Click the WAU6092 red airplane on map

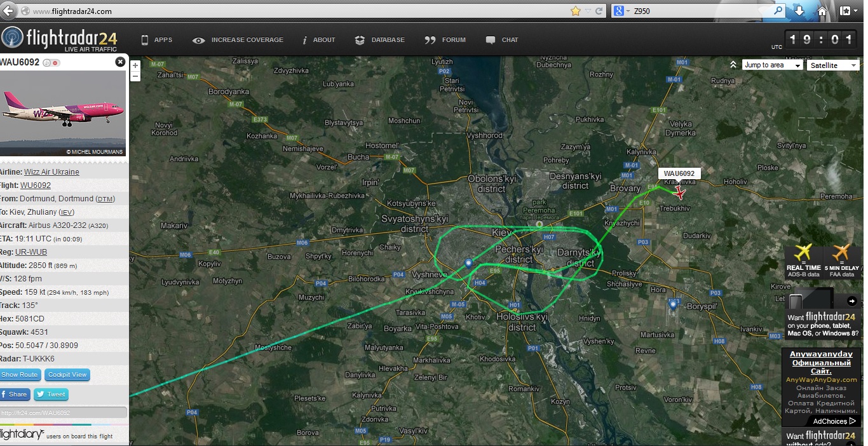coord(680,193)
